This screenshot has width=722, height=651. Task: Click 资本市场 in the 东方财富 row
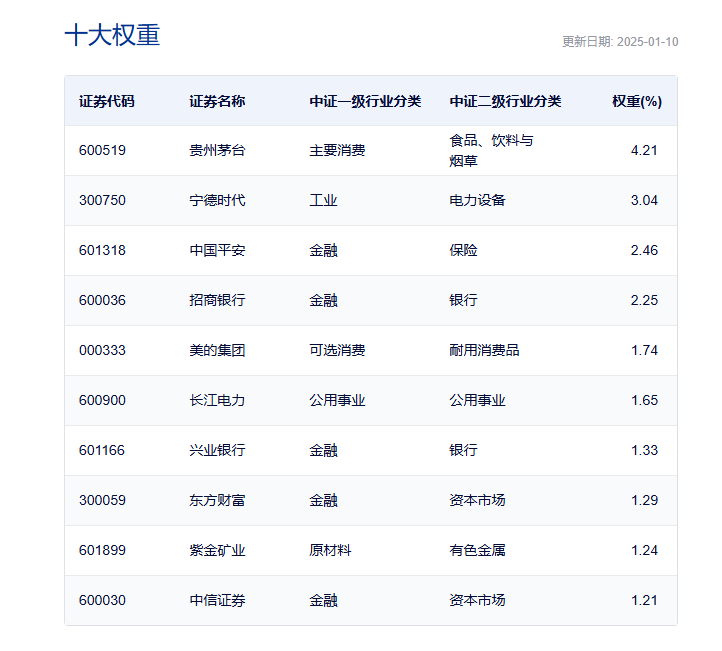coord(477,500)
